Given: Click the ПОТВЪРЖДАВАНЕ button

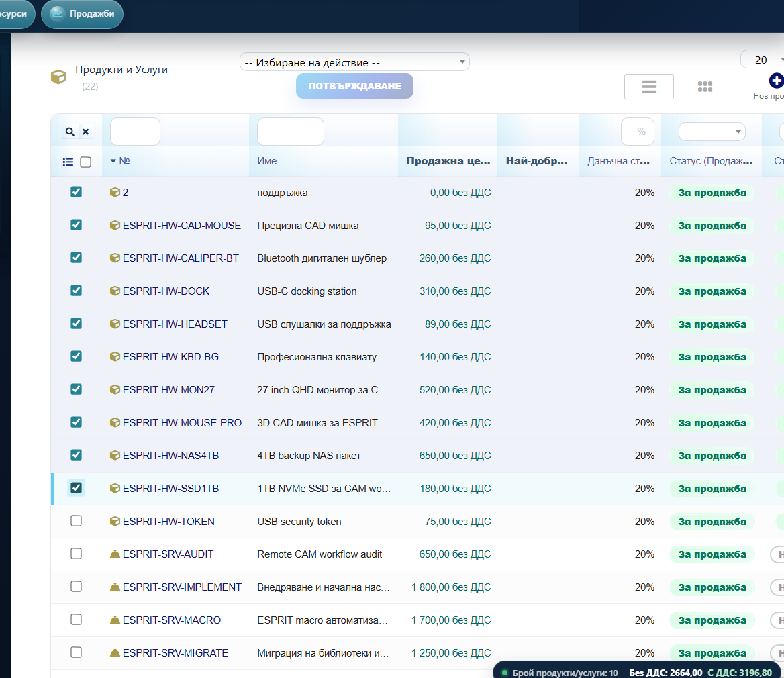Looking at the screenshot, I should coord(354,86).
